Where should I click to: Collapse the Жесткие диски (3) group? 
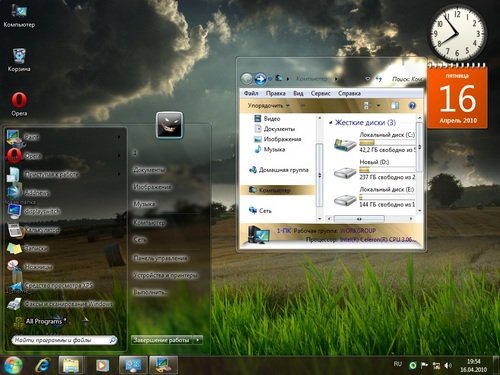tap(330, 123)
